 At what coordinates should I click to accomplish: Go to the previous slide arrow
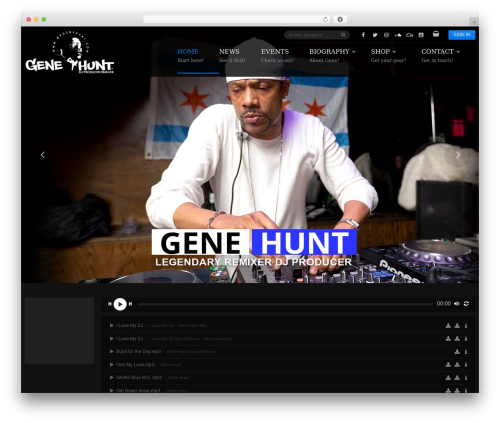coord(43,155)
